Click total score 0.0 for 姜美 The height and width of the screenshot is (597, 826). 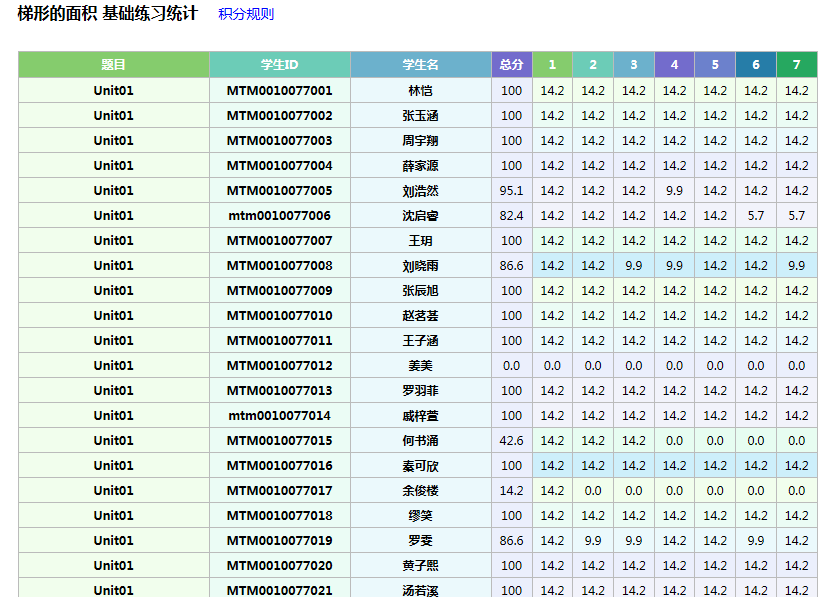tap(512, 366)
